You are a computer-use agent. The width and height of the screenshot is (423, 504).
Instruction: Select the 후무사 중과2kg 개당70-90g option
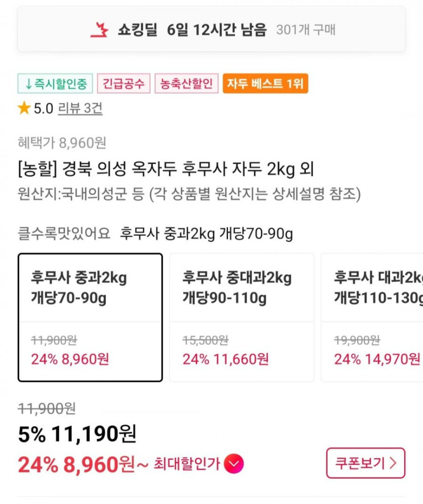coord(90,317)
